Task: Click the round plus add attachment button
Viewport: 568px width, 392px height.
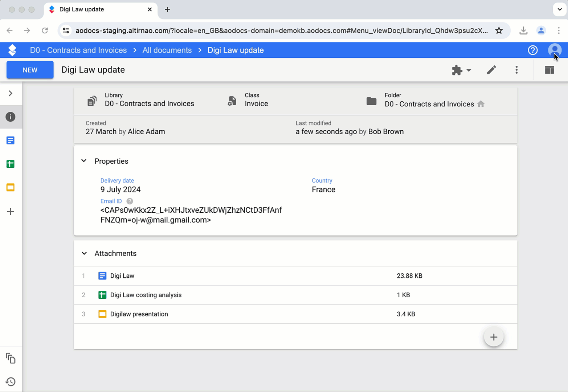Action: (494, 337)
